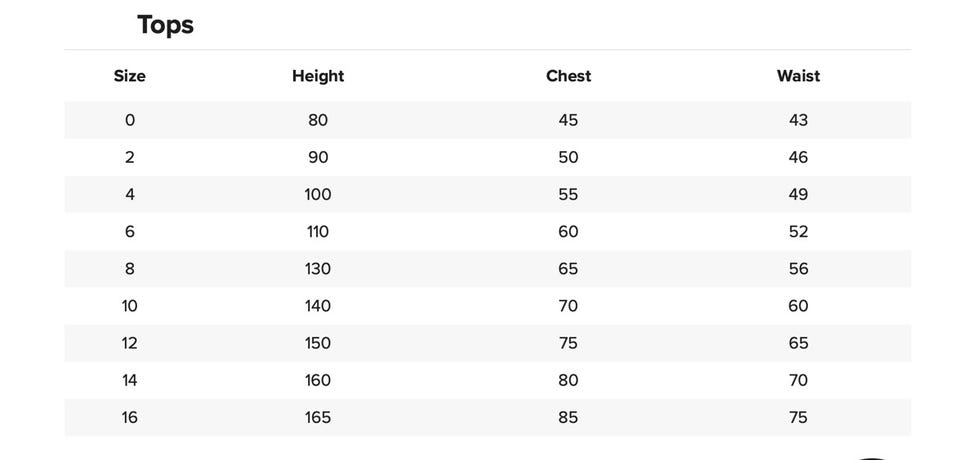This screenshot has width=960, height=460.
Task: Click size 12 in the Size column
Action: click(x=130, y=343)
